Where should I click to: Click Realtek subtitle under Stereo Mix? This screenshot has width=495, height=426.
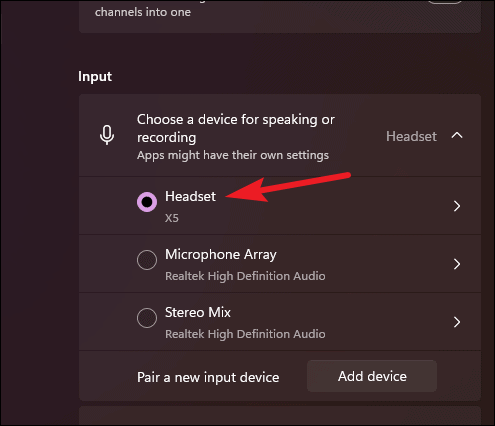pyautogui.click(x=245, y=334)
